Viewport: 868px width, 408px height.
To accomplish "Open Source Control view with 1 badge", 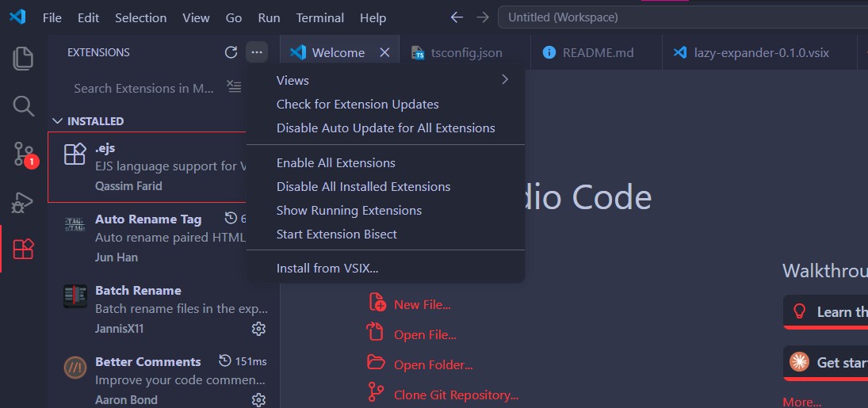I will tap(25, 154).
